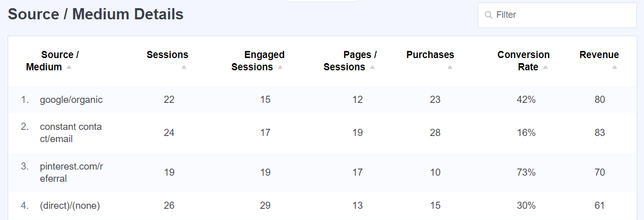Click Conversion Rate sort arrow icon
The image size is (644, 220).
(x=545, y=67)
